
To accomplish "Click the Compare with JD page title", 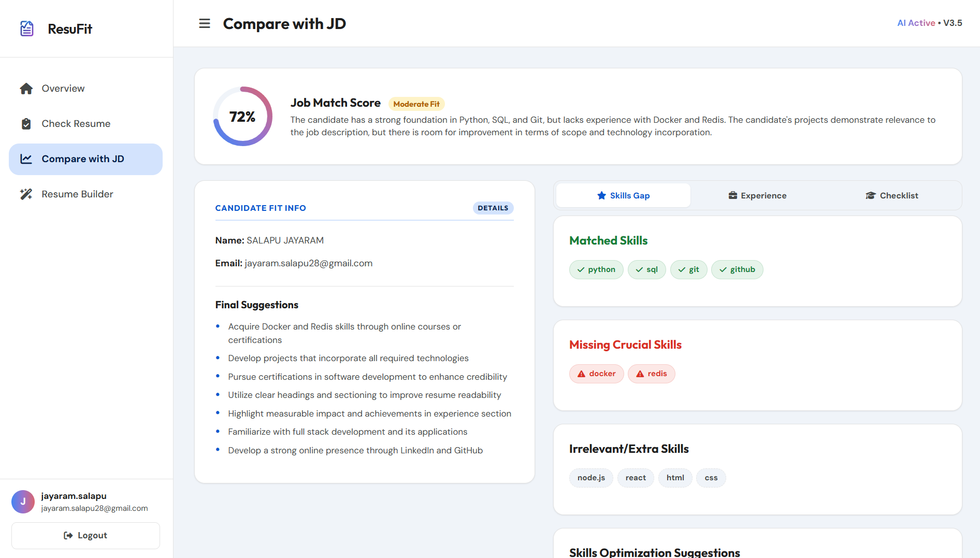I will click(284, 23).
